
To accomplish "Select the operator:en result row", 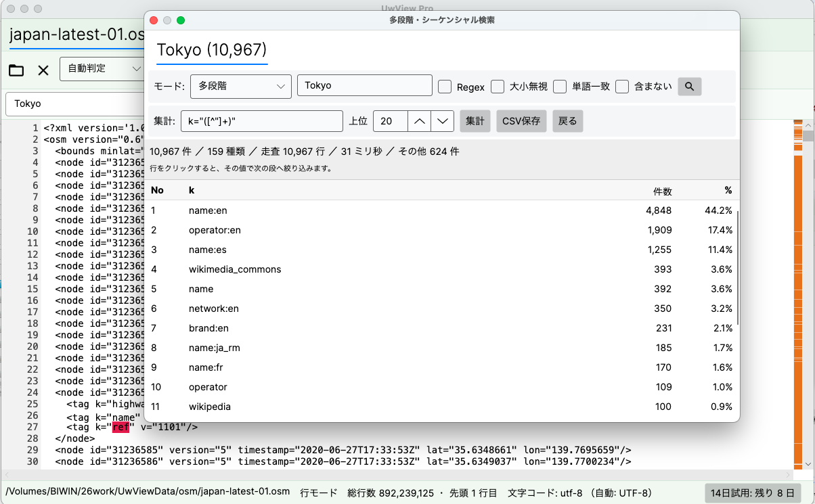I will click(441, 230).
